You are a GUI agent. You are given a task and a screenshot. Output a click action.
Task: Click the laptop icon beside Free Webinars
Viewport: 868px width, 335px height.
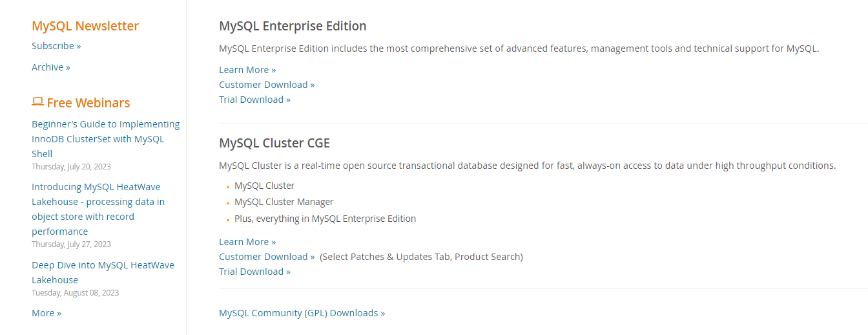coord(37,102)
